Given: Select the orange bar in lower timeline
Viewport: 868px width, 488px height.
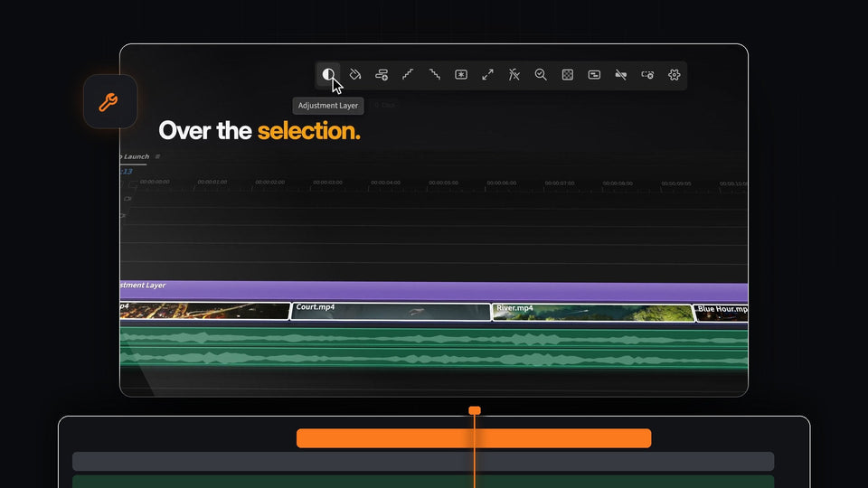Looking at the screenshot, I should click(x=474, y=438).
